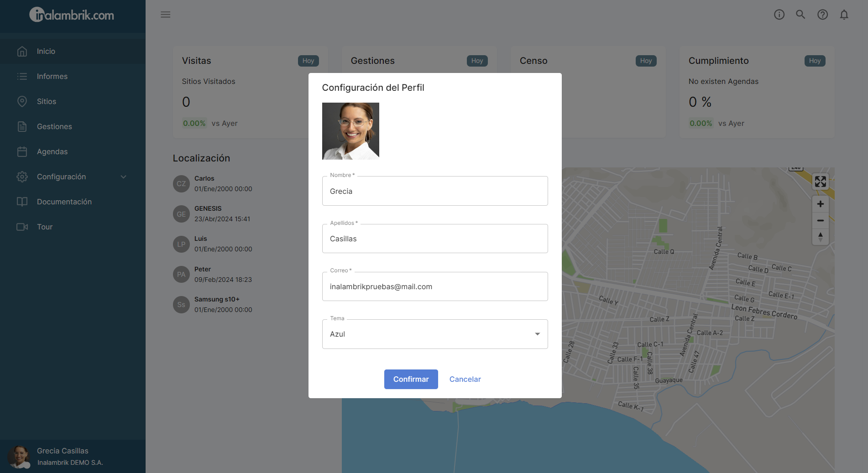Toggle map fullscreen icon

pos(820,182)
